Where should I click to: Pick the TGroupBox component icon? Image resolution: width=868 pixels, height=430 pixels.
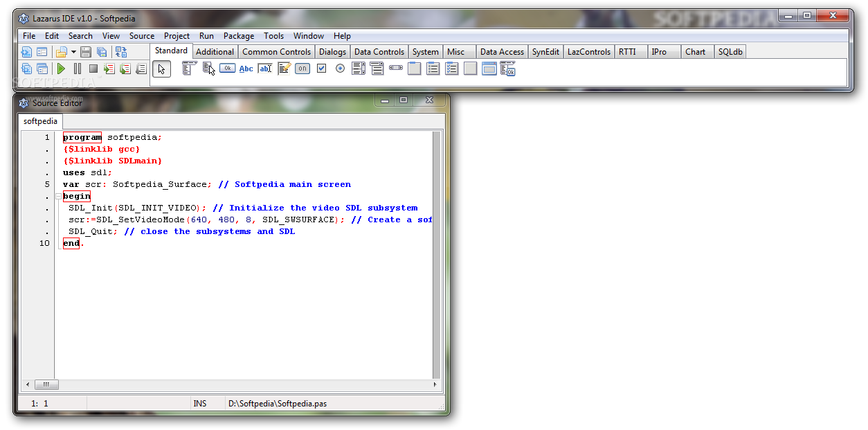[x=415, y=68]
